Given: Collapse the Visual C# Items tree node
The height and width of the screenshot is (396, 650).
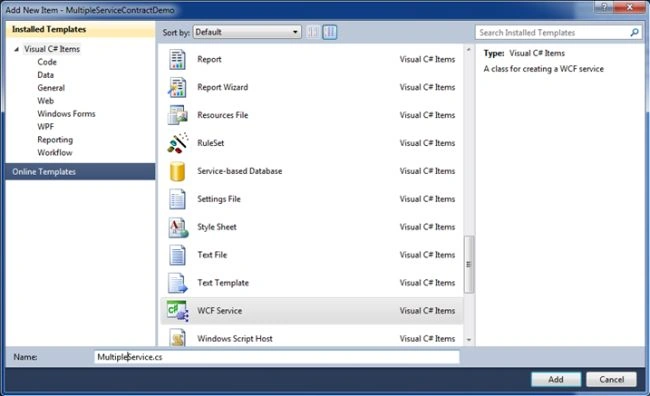Looking at the screenshot, I should coord(17,49).
